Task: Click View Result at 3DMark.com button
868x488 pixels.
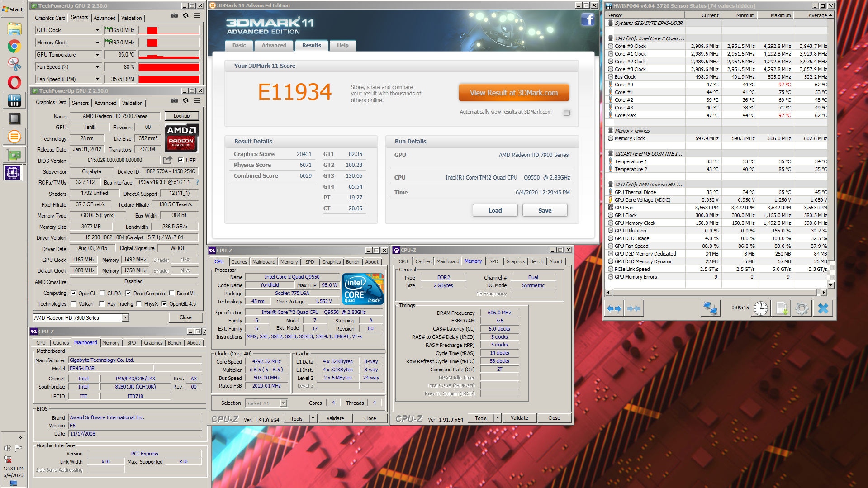Action: pos(514,93)
